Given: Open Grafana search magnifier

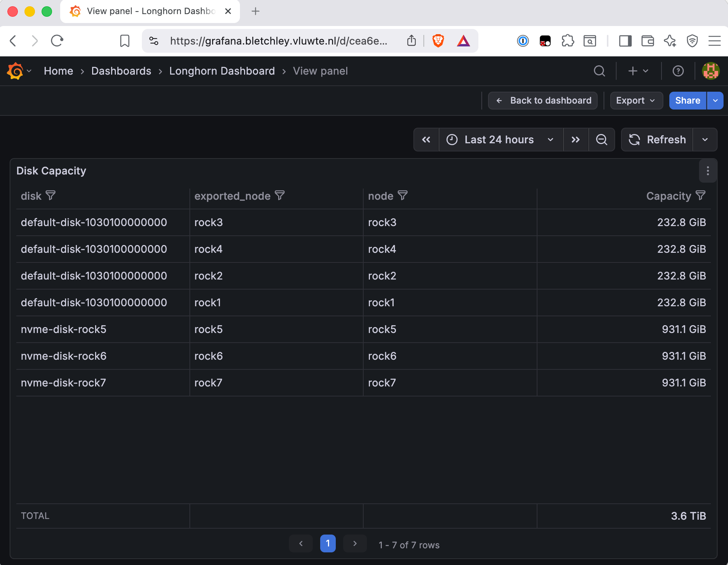Looking at the screenshot, I should pyautogui.click(x=599, y=71).
